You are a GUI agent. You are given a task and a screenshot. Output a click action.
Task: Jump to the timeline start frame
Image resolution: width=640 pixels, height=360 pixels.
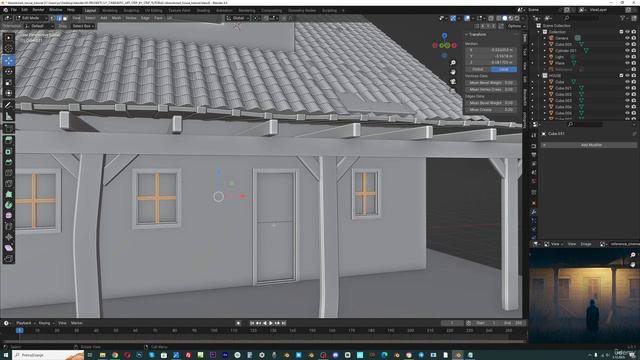252,323
